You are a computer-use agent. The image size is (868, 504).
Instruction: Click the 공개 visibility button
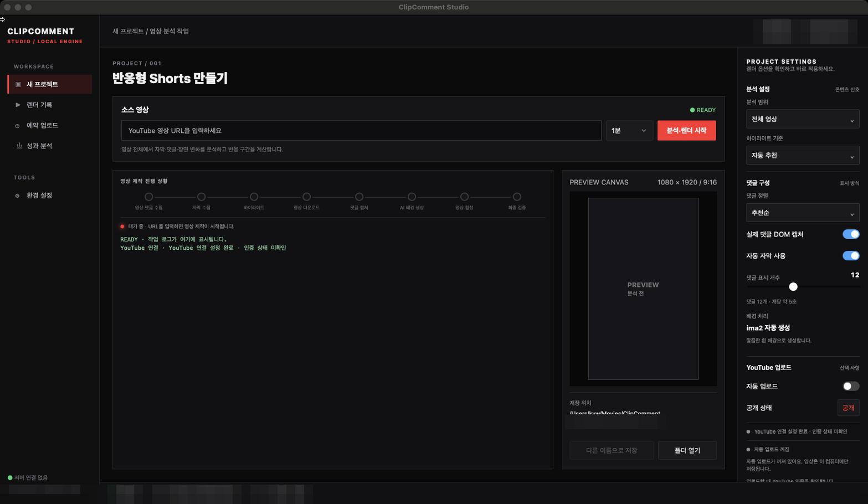pos(848,408)
